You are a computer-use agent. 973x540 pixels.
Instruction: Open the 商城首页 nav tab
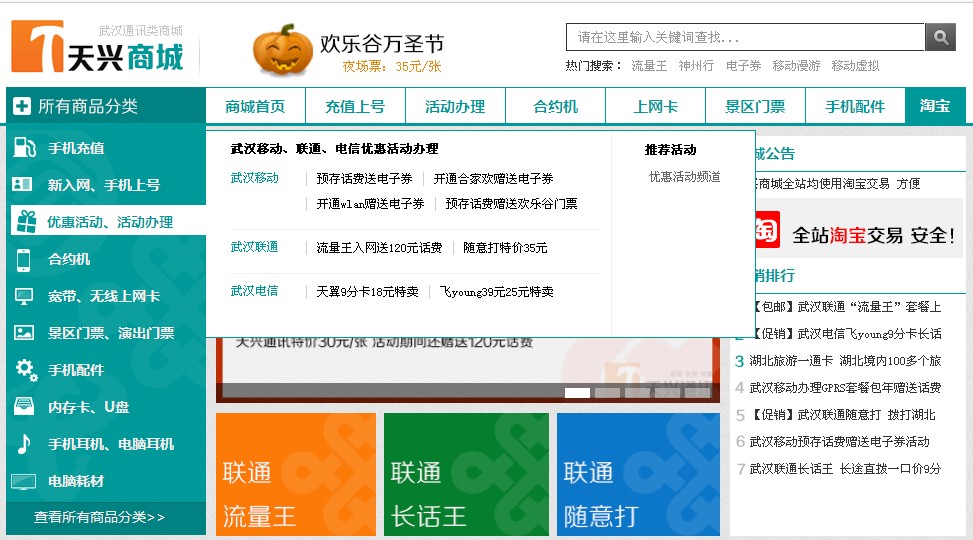coord(255,106)
